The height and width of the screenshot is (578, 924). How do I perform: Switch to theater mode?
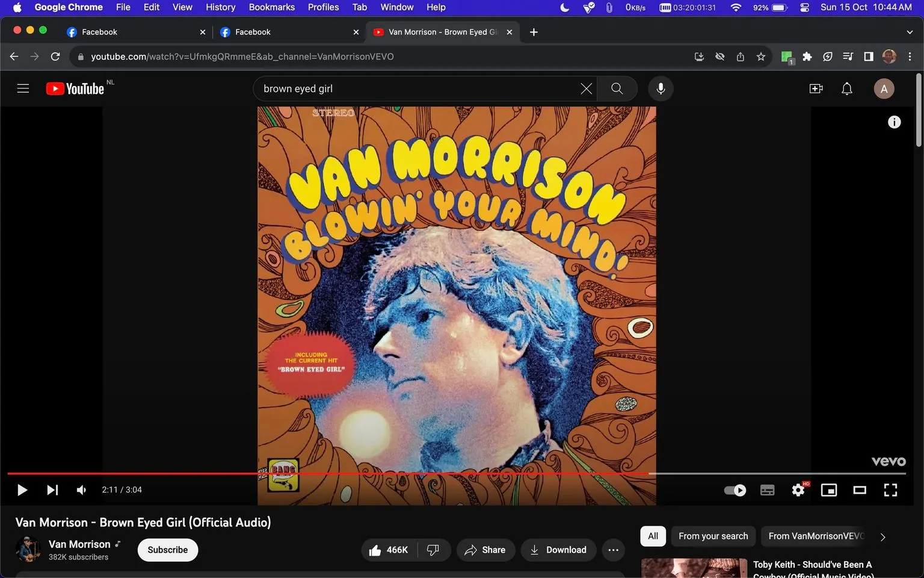[x=859, y=489]
